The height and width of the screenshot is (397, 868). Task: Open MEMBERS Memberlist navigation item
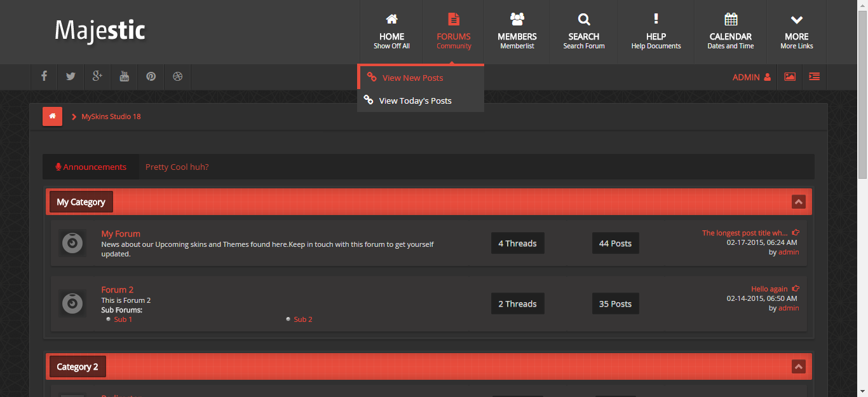(517, 32)
